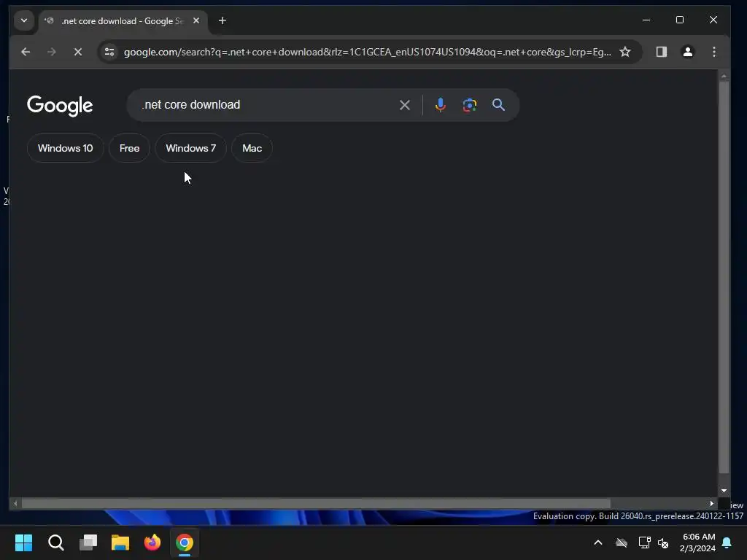
Task: Stop loading the page
Action: pyautogui.click(x=77, y=52)
